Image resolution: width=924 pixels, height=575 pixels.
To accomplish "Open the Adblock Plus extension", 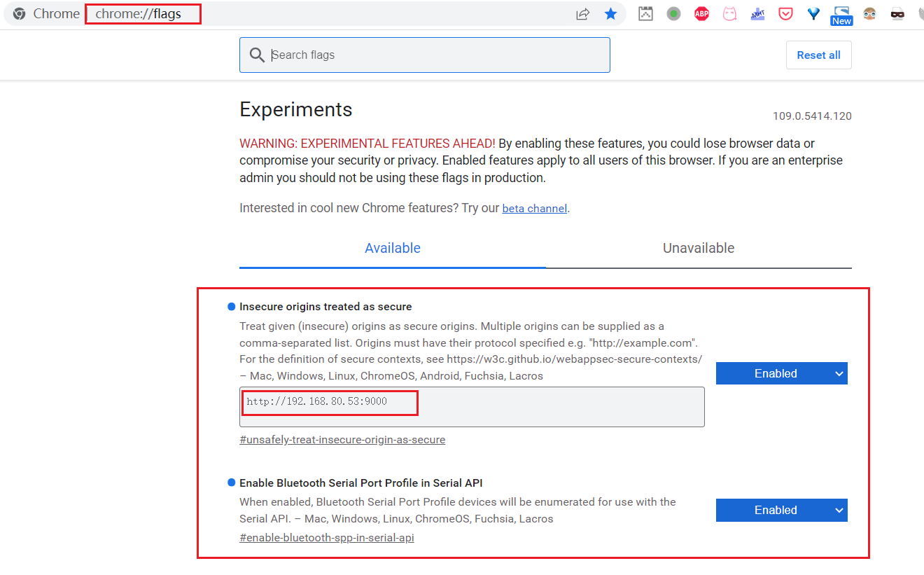I will (701, 13).
